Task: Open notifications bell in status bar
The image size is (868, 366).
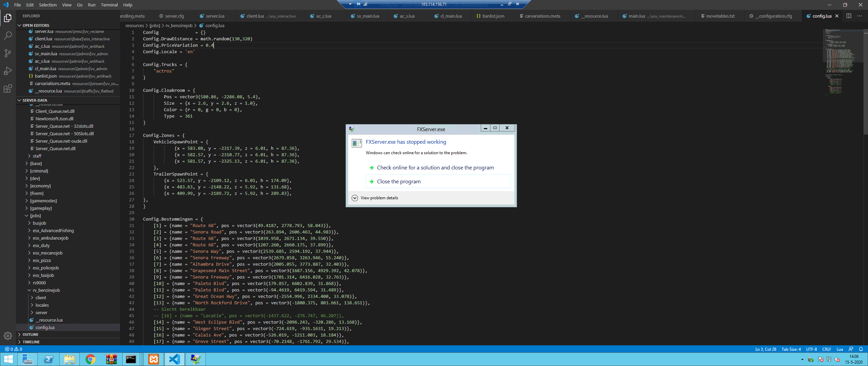Action: 861,349
